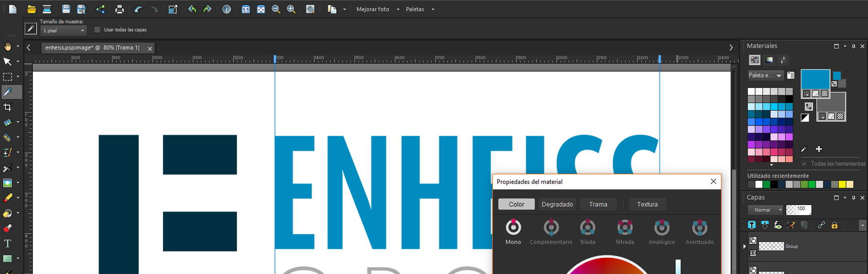
Task: Open the 'Tamaño de muestra' dropdown
Action: [x=64, y=31]
